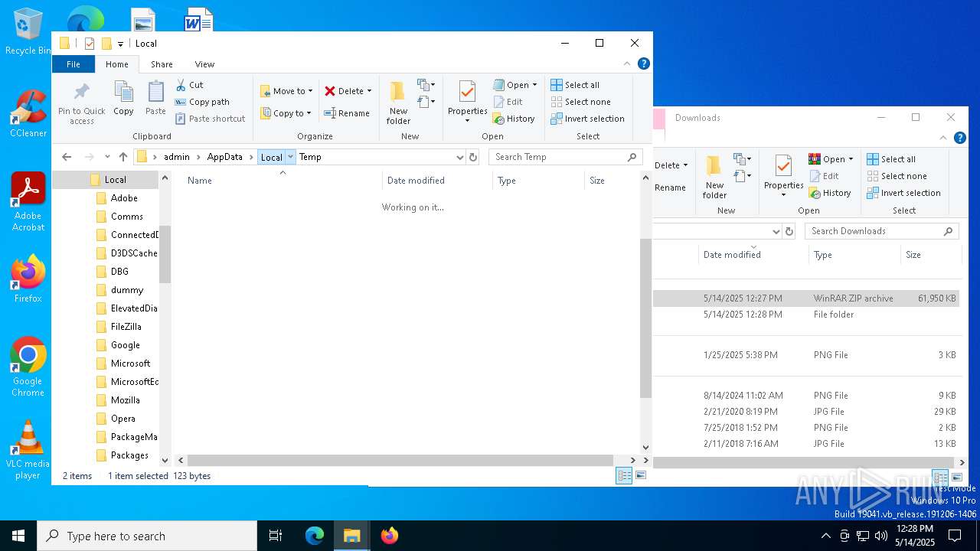Select WinRAR ZIP archive row in Downloads
980x551 pixels.
tap(806, 298)
